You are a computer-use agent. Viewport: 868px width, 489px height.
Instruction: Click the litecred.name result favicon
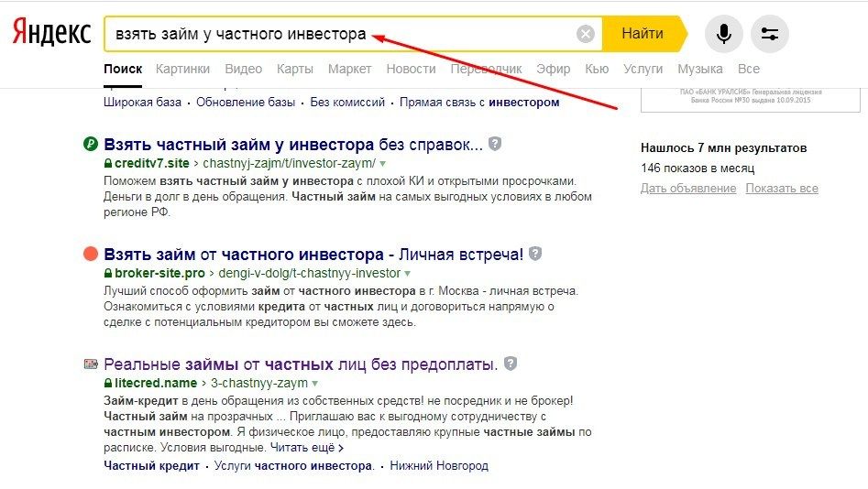click(90, 364)
